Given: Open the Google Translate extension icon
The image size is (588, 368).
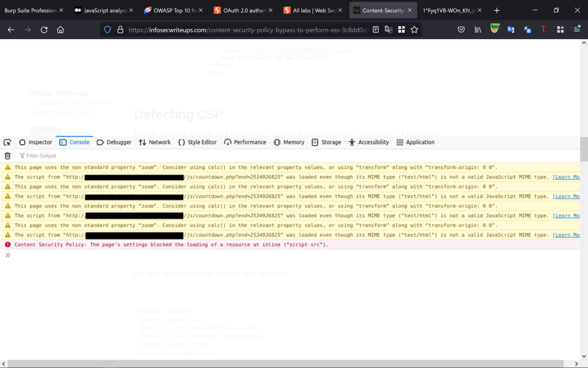Looking at the screenshot, I should pos(511,30).
